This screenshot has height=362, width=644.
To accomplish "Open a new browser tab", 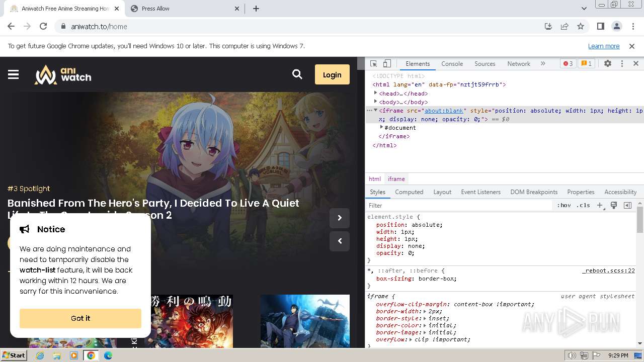I will [256, 9].
